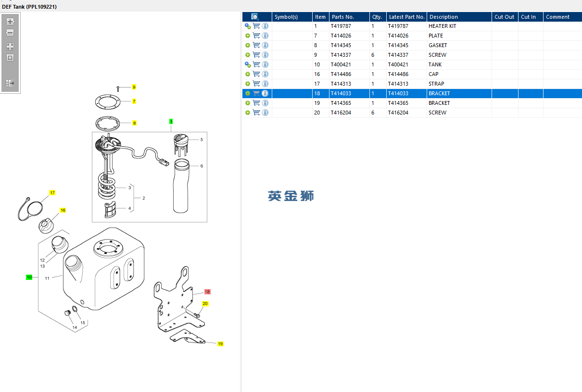Click the Comment column header
Screen dimensions: 582x392
(x=563, y=17)
